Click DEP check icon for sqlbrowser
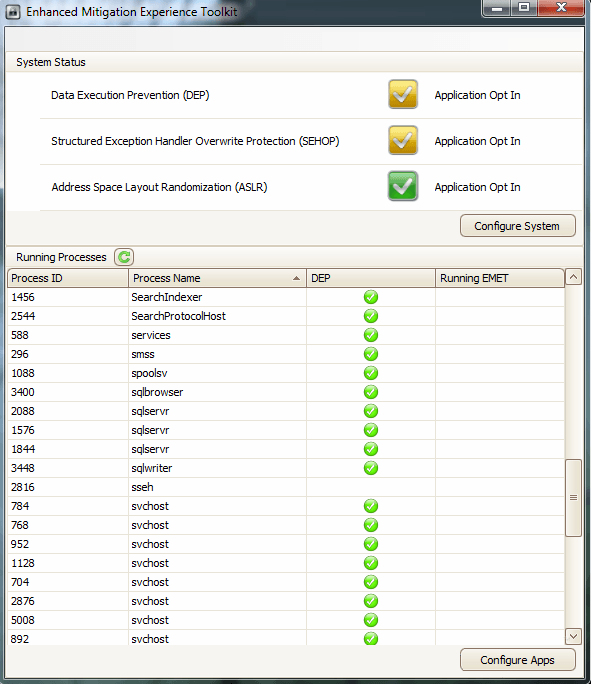Image resolution: width=591 pixels, height=684 pixels. coord(371,392)
